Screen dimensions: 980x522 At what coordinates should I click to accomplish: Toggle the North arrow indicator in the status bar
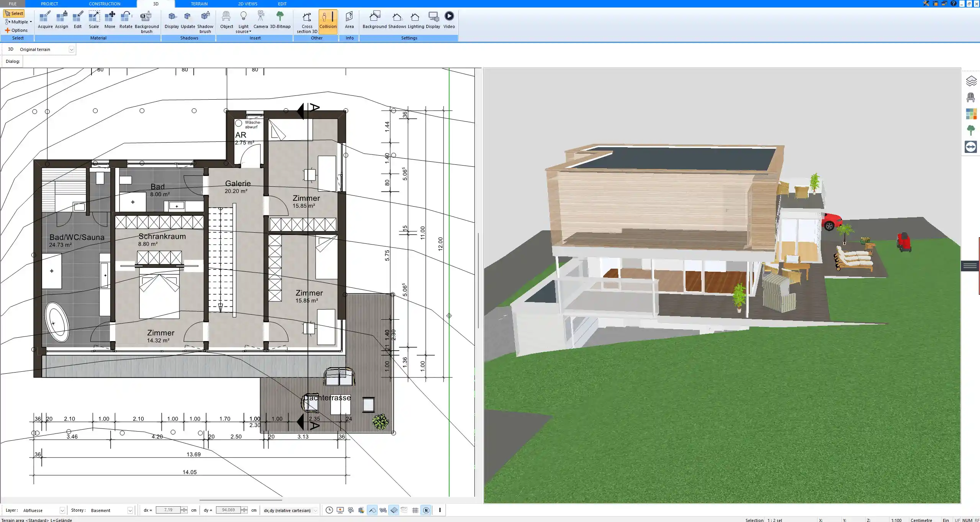coord(425,510)
